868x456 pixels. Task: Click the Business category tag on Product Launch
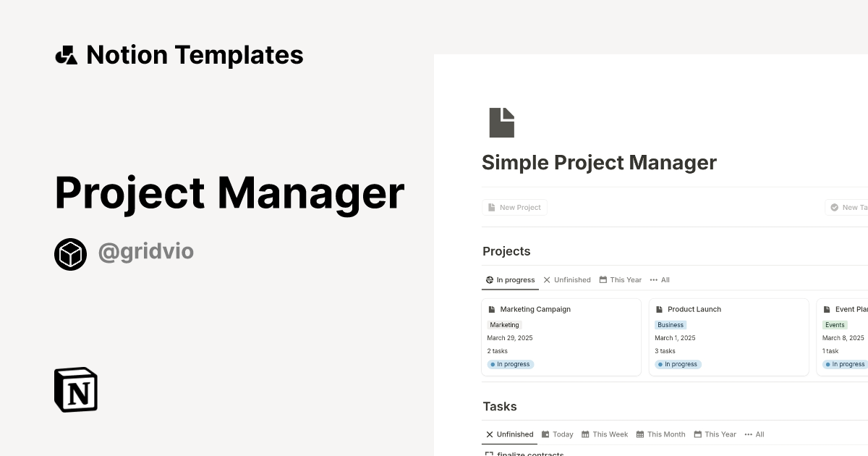tap(670, 324)
